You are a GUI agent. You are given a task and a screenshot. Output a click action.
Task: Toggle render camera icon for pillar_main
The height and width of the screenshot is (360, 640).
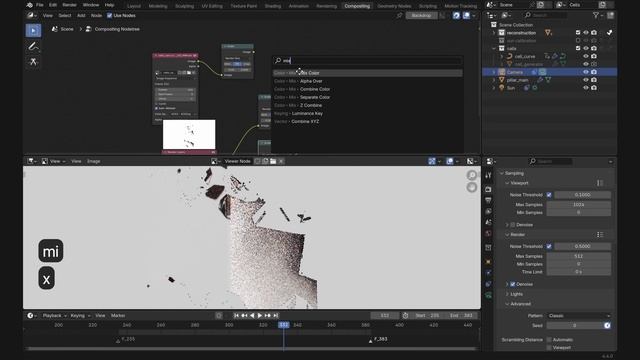[x=594, y=80]
